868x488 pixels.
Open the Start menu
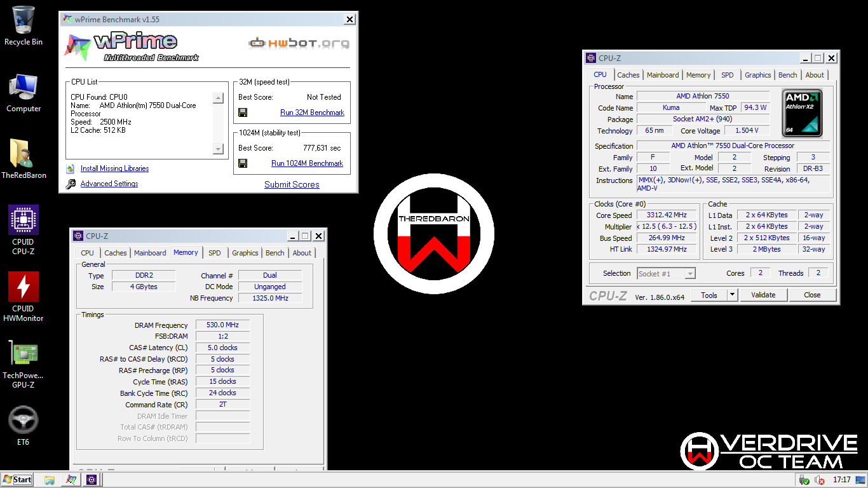click(17, 480)
